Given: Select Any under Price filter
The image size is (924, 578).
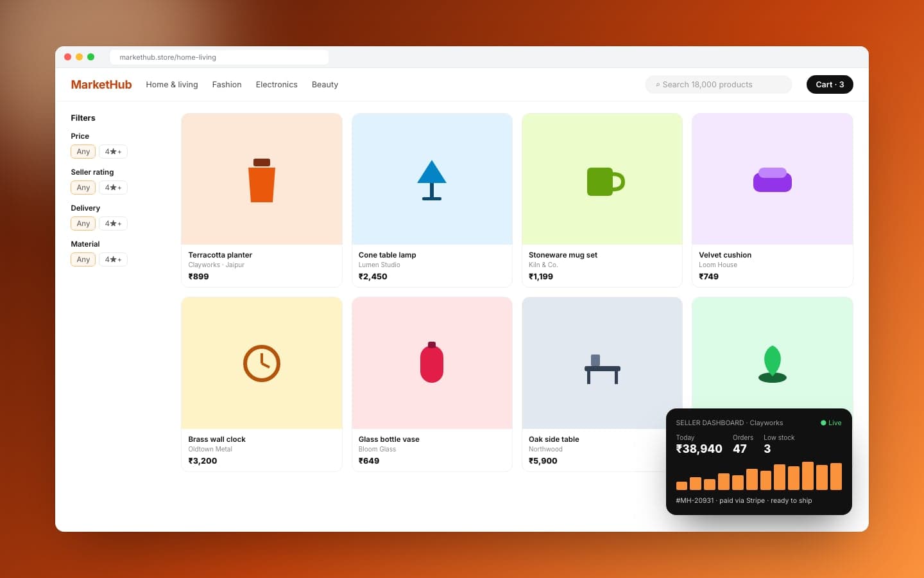Looking at the screenshot, I should point(83,152).
